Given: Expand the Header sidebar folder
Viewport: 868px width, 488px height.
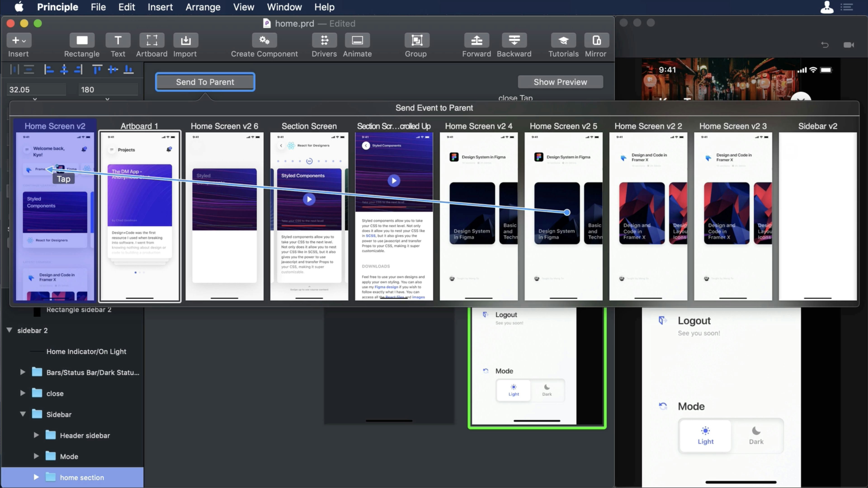Looking at the screenshot, I should (x=36, y=435).
